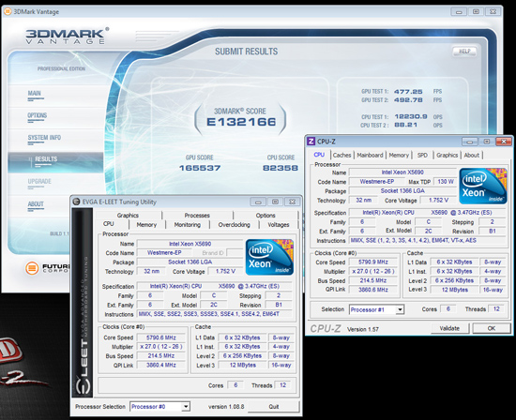
Task: Minimize the 3DMark Vantage window
Action: (459, 12)
